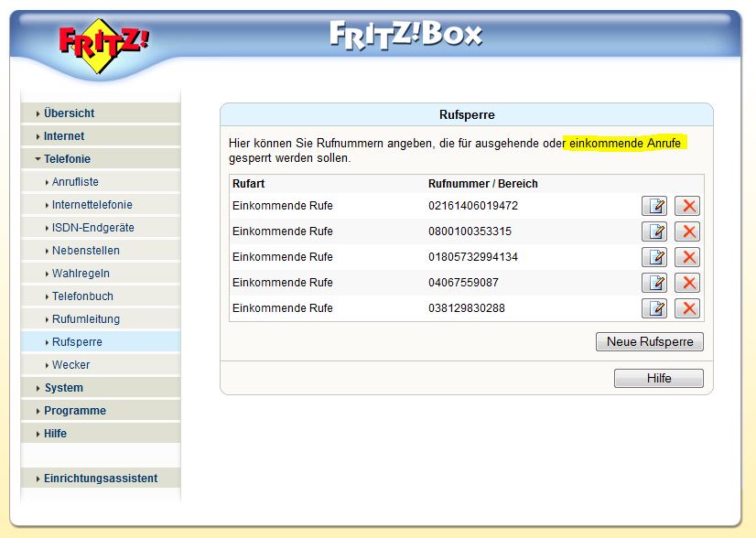
Task: Open the Wecker page
Action: click(101, 365)
